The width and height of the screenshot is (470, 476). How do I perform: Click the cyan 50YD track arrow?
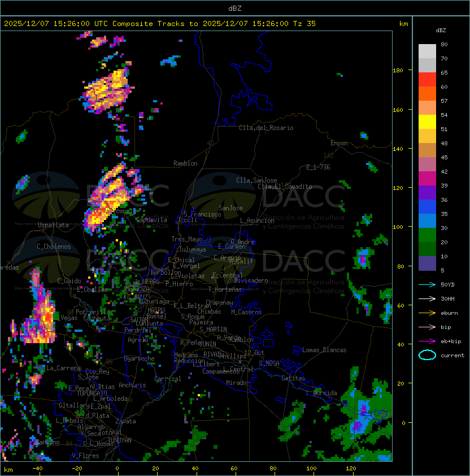pyautogui.click(x=427, y=284)
